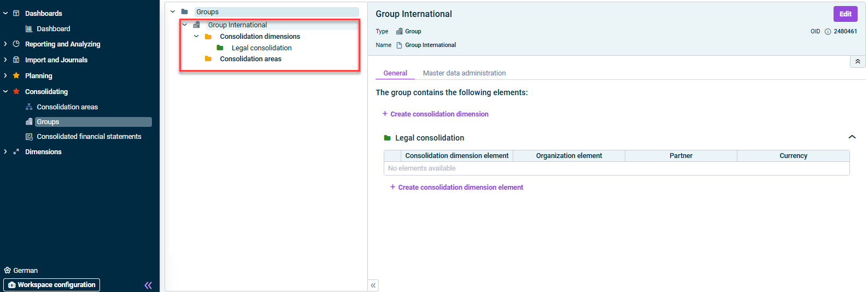This screenshot has height=292, width=868.
Task: Click the Consolidation areas hierarchy icon in sidebar
Action: 29,107
